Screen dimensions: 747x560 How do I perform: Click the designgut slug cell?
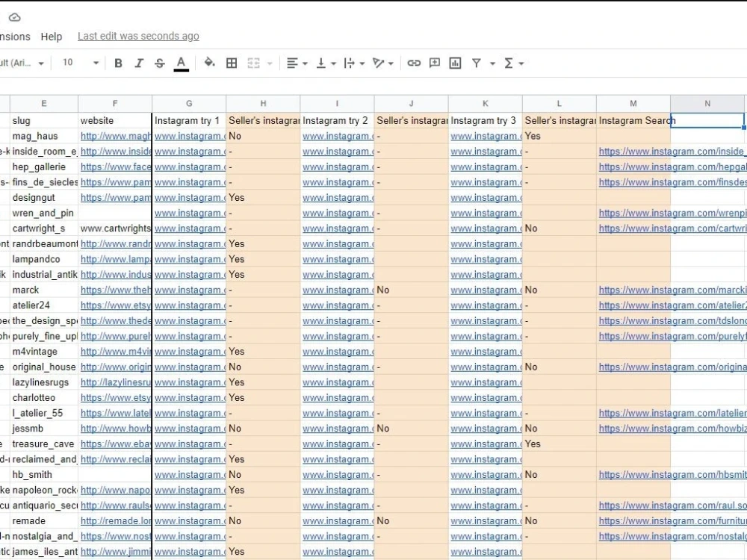[x=44, y=198]
